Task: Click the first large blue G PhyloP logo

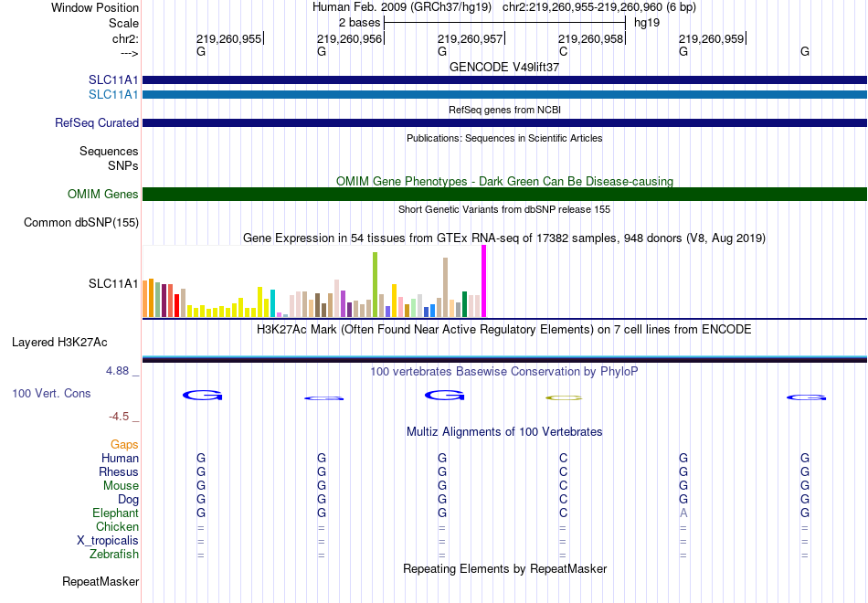Action: [202, 396]
